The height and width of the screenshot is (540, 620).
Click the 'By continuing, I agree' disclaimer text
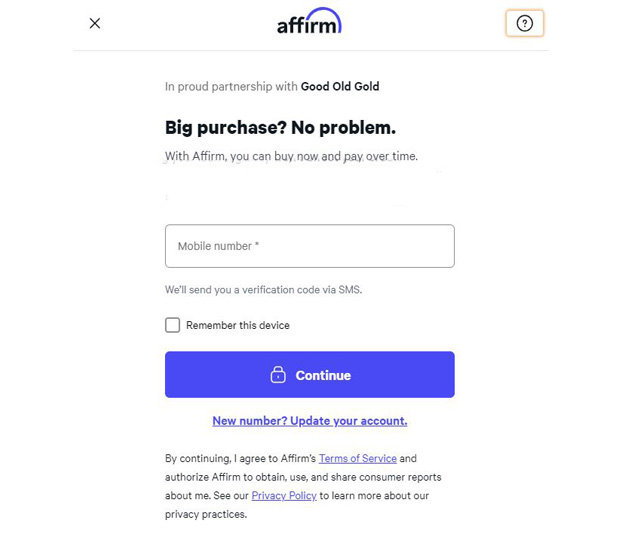pyautogui.click(x=303, y=486)
